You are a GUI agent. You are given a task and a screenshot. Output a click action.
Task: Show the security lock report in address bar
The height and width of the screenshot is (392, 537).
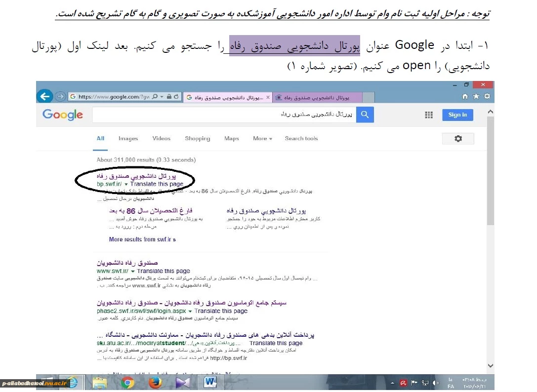pos(169,97)
